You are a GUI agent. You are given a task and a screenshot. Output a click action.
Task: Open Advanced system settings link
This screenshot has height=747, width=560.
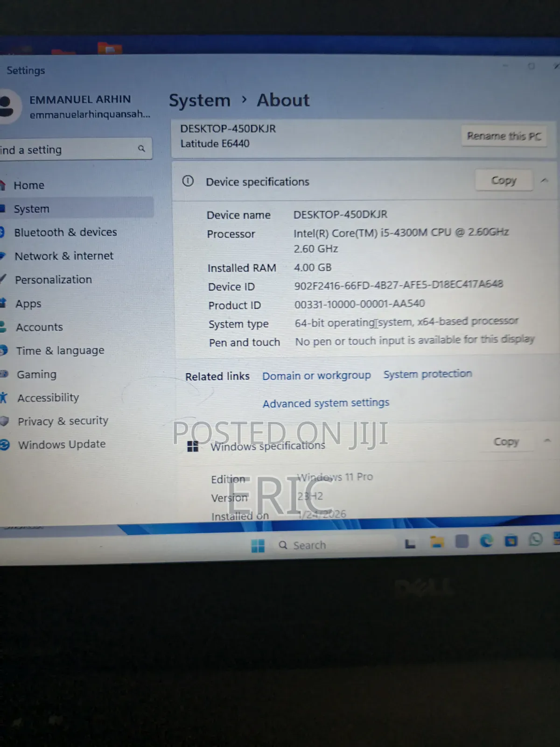(326, 403)
